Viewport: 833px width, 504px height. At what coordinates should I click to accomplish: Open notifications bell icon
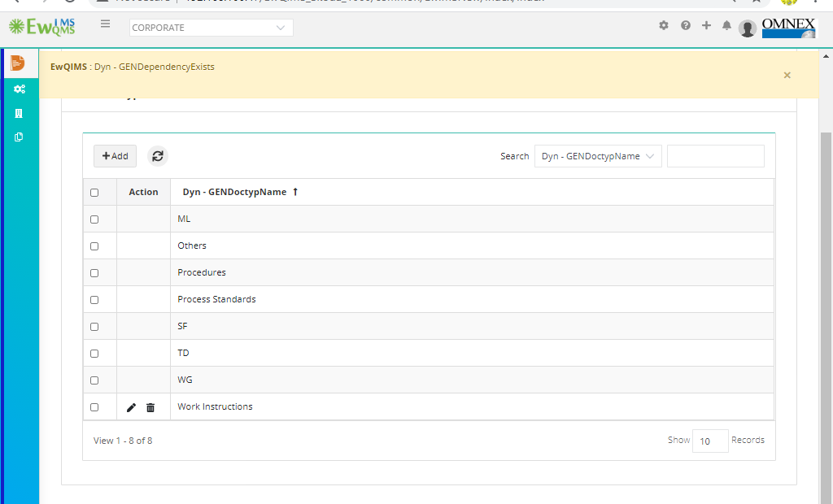[x=726, y=25]
